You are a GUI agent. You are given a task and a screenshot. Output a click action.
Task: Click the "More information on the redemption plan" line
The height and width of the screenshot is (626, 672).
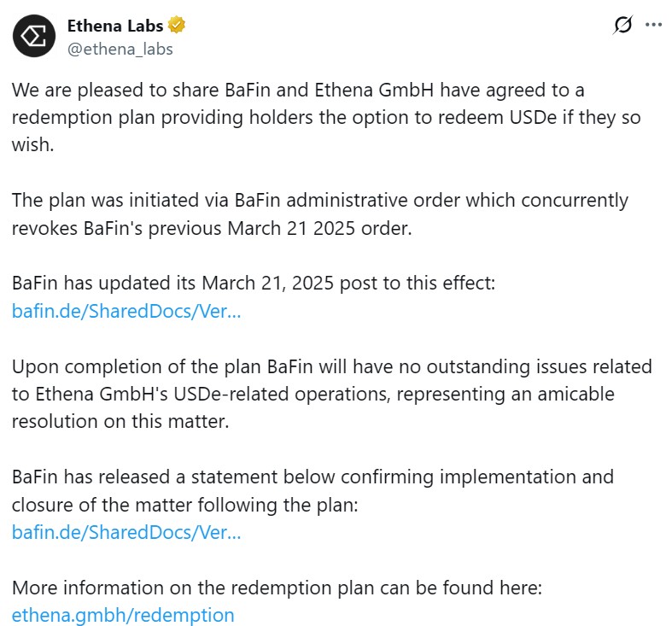point(277,588)
